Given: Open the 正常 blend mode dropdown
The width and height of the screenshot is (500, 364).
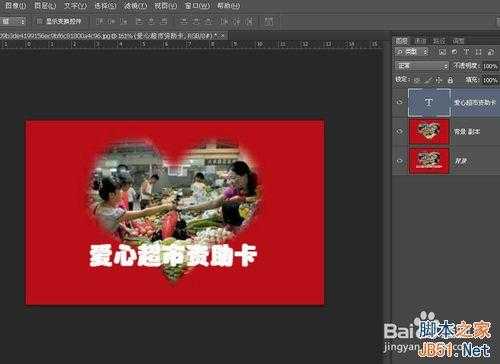Looking at the screenshot, I should 422,66.
